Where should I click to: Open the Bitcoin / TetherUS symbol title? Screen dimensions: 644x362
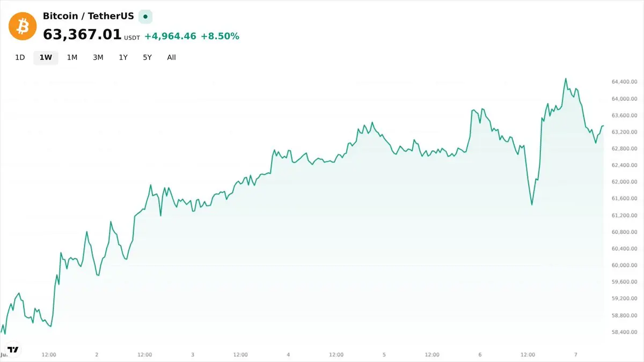[89, 16]
